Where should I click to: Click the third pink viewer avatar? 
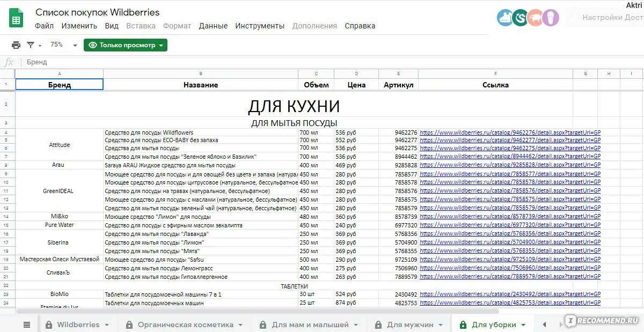point(536,18)
